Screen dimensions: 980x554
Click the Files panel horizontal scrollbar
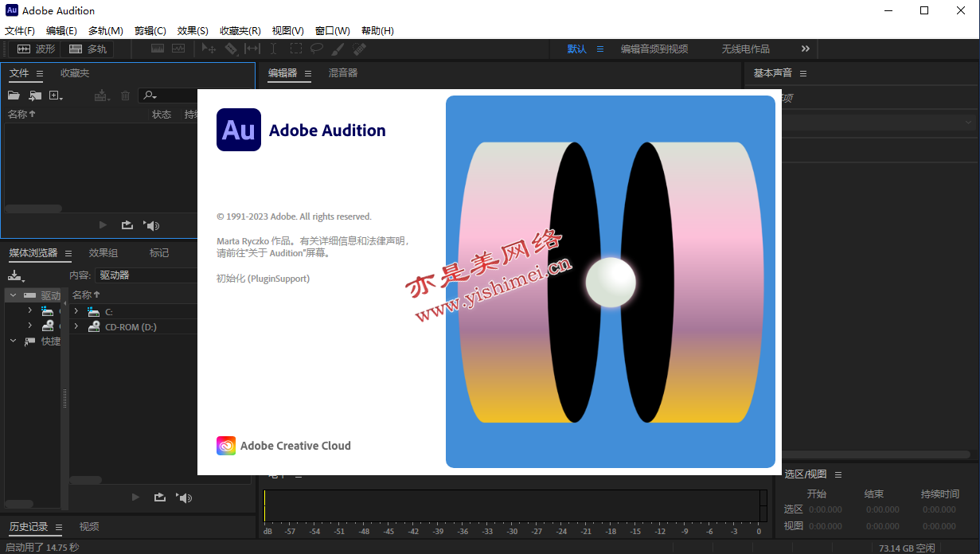point(33,209)
